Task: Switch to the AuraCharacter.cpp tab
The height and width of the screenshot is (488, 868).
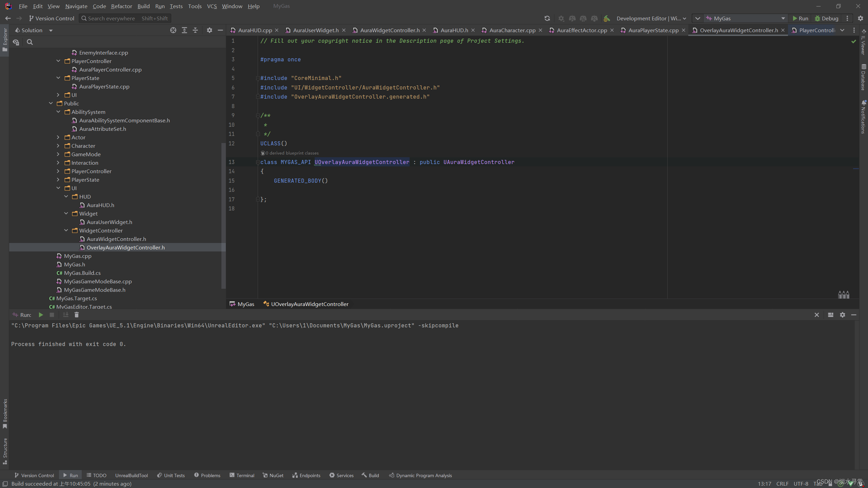Action: (x=512, y=30)
